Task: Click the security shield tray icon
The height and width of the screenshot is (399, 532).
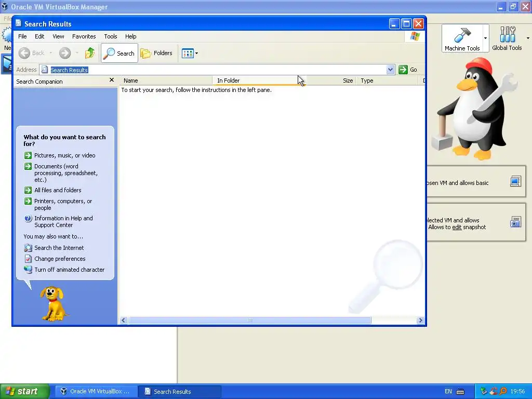Action: (494, 392)
